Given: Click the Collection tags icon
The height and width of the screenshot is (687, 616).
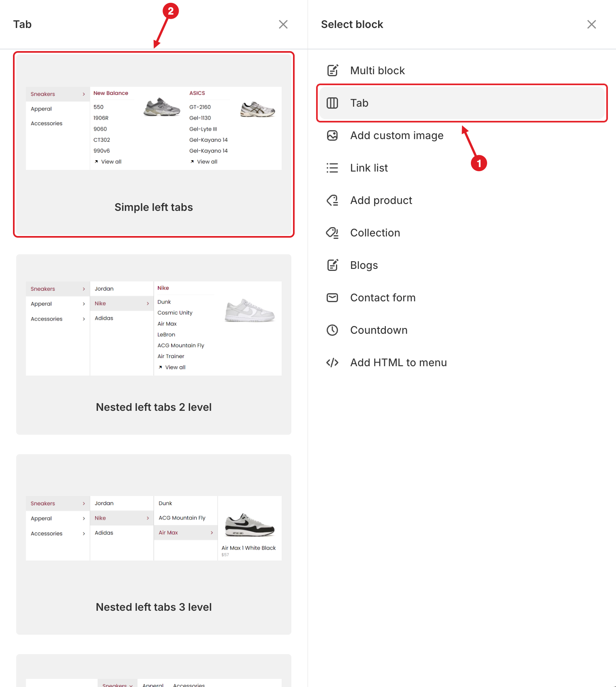Looking at the screenshot, I should 332,233.
